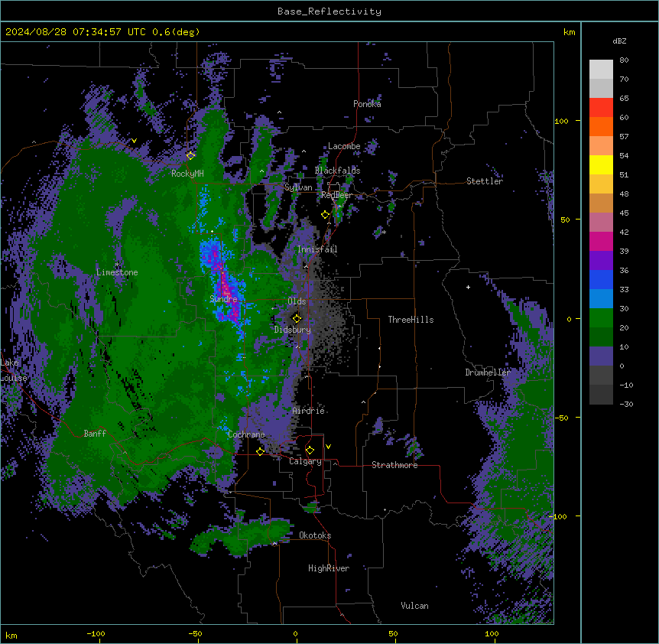Click the yellow diamond marker below Cochrane label

[260, 451]
